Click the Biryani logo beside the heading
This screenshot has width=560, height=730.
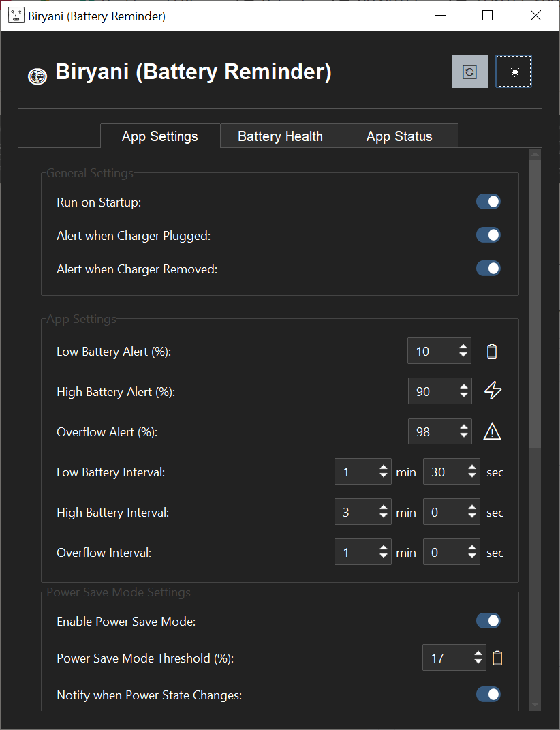(x=37, y=76)
